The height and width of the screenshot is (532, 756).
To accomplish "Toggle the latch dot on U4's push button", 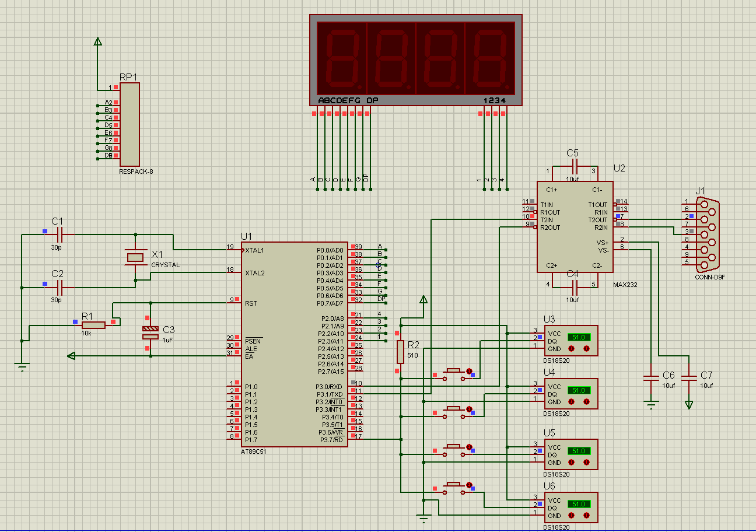I will coord(469,408).
